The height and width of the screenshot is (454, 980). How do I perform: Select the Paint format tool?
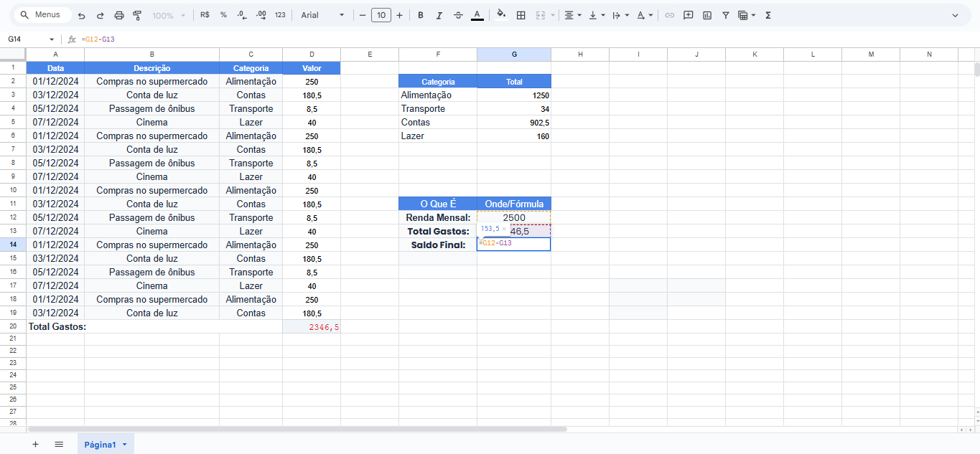click(137, 15)
